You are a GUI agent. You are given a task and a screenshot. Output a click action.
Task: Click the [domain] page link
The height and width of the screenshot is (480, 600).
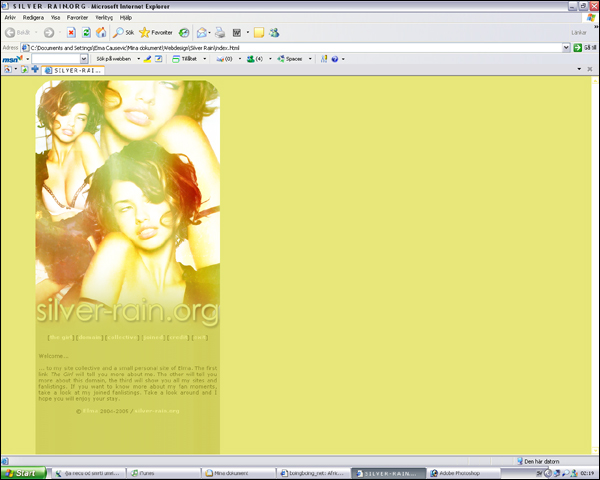click(x=90, y=338)
